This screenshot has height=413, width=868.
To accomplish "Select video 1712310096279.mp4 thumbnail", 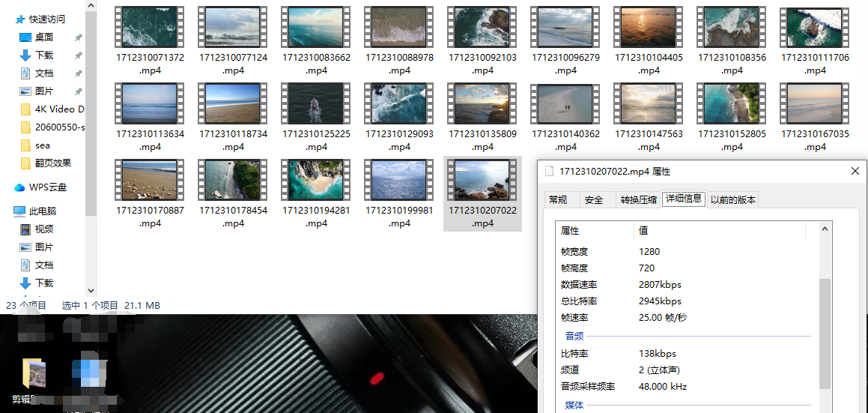I will 565,27.
